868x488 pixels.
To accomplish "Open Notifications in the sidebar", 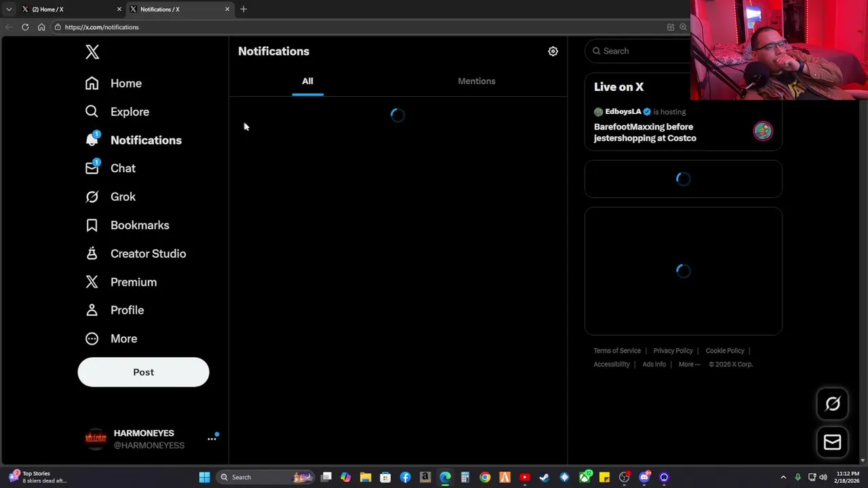I will pyautogui.click(x=133, y=140).
